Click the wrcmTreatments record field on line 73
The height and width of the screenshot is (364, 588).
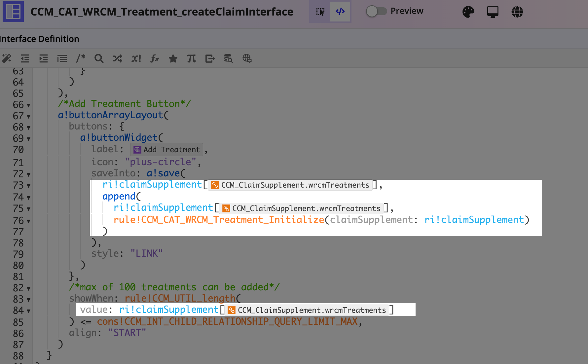[290, 185]
